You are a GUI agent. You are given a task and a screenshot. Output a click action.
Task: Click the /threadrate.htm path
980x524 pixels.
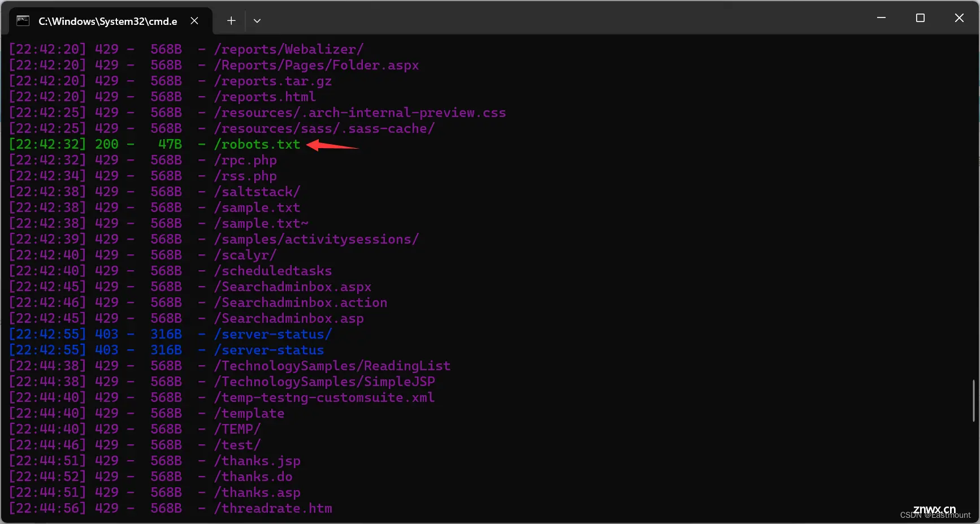[x=273, y=509]
